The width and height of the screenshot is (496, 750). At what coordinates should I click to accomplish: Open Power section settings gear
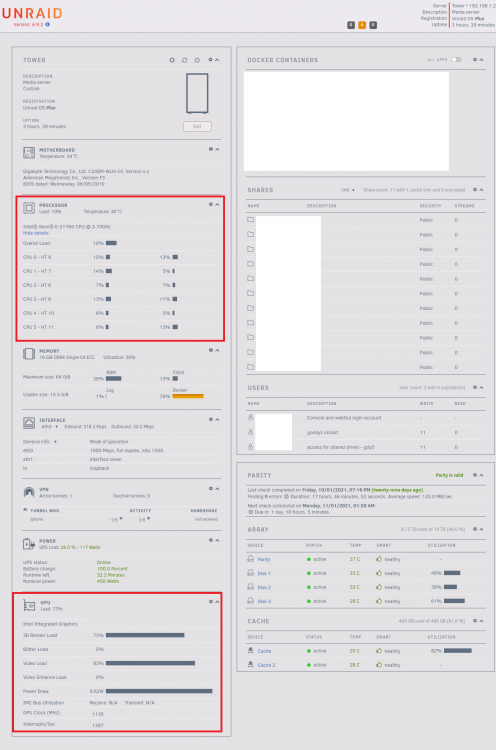point(210,540)
